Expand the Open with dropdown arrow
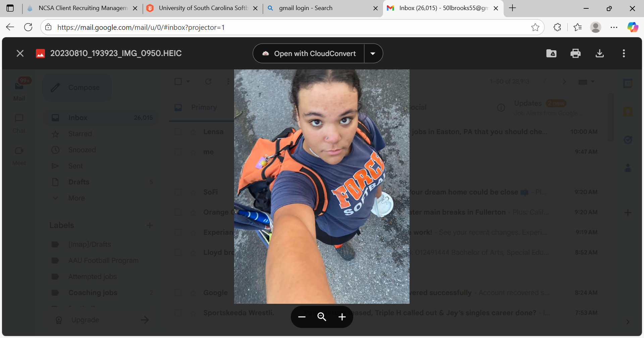 [373, 54]
